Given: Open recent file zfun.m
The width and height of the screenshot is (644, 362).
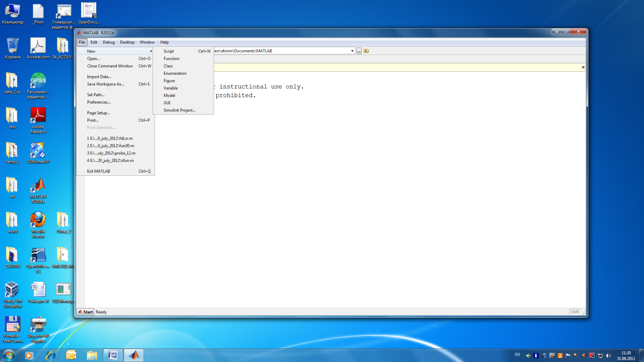Looking at the screenshot, I should point(115,160).
